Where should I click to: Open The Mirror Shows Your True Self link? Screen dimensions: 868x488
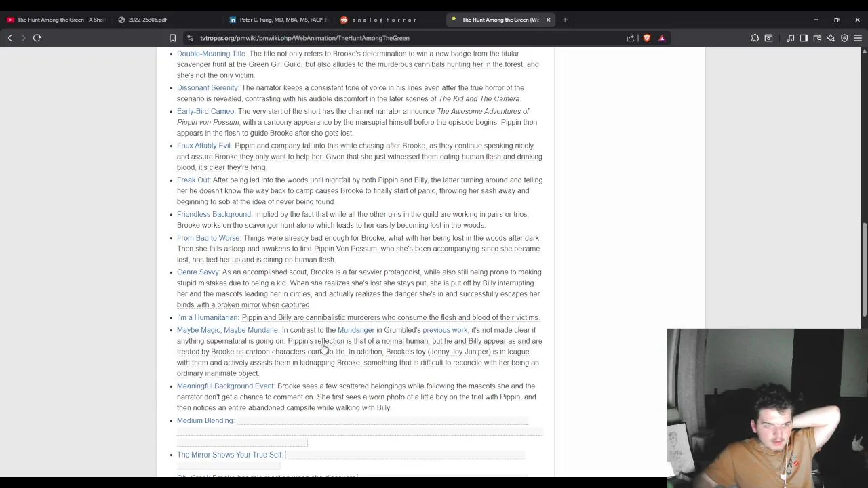pos(229,455)
